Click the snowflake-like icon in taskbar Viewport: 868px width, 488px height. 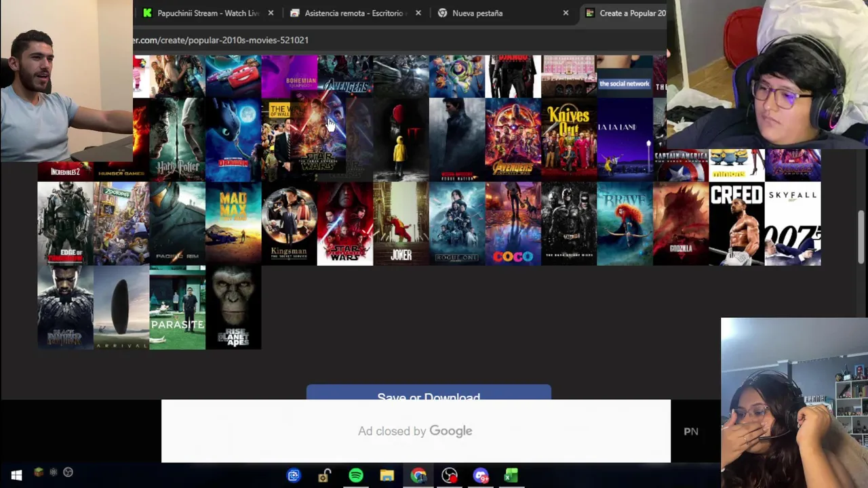(x=54, y=472)
